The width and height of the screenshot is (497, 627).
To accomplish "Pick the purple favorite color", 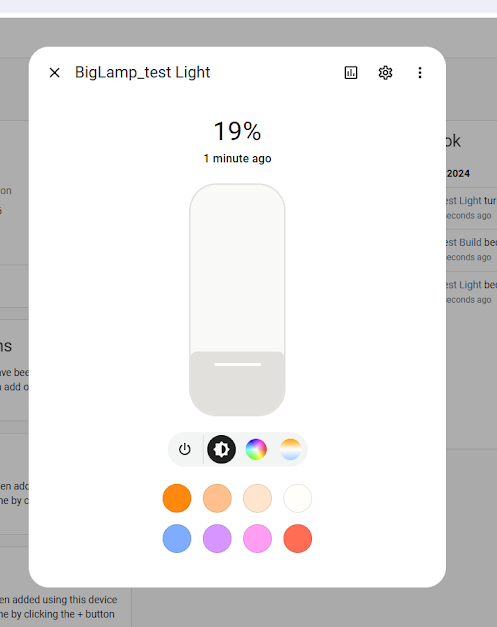I will tap(217, 538).
